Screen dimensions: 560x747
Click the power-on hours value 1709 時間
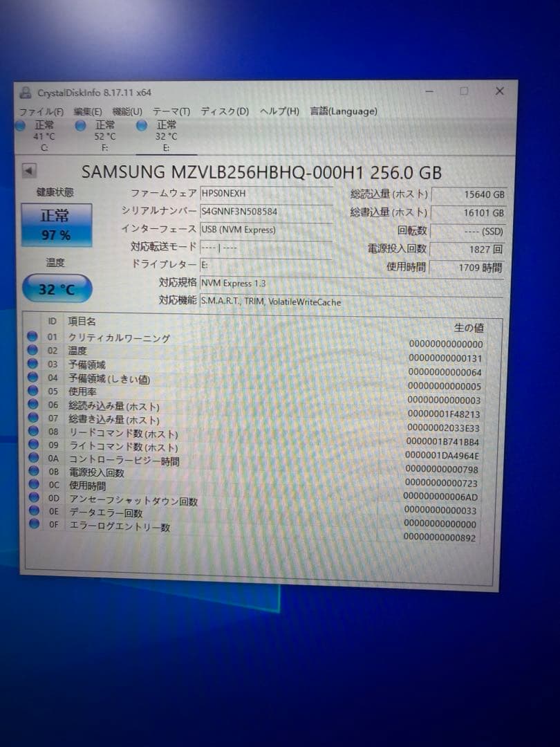click(x=466, y=268)
